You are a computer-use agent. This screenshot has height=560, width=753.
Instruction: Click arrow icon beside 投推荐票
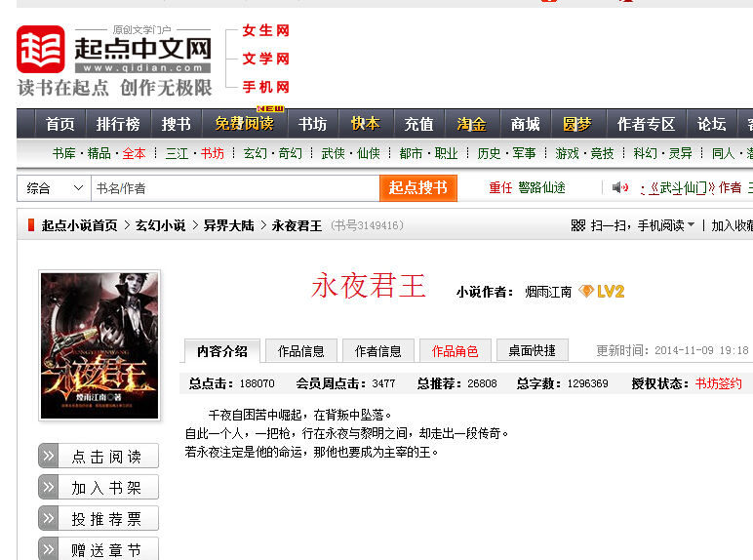(49, 518)
